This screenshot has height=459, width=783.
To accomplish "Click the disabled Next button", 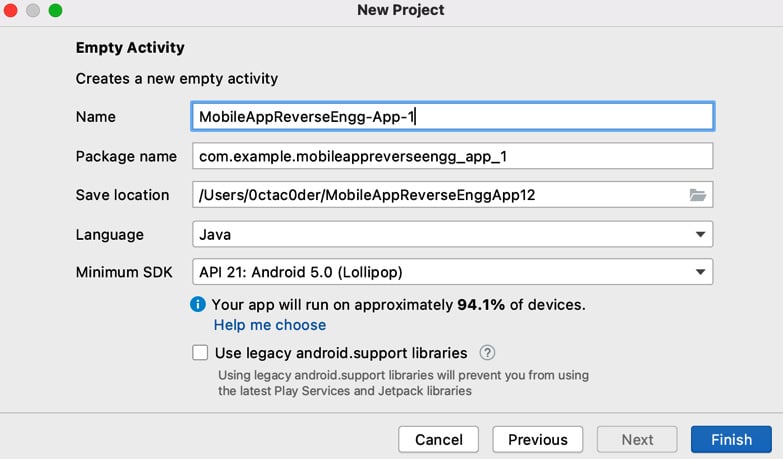I will 637,440.
